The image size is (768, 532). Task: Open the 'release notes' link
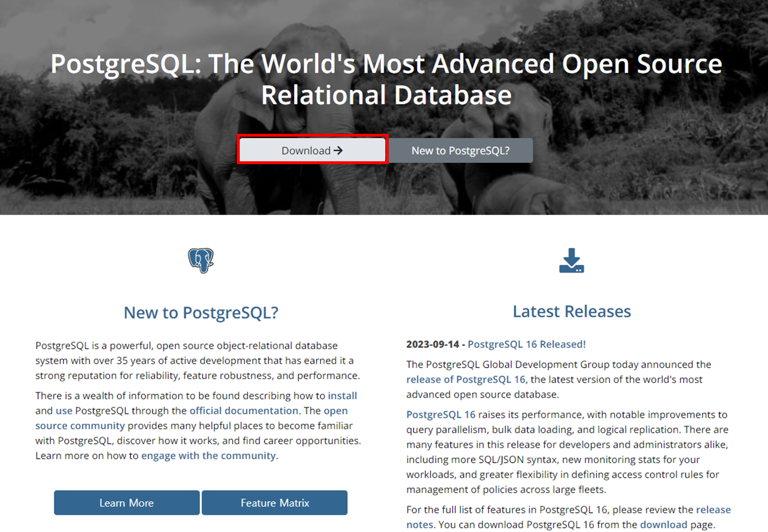click(713, 509)
